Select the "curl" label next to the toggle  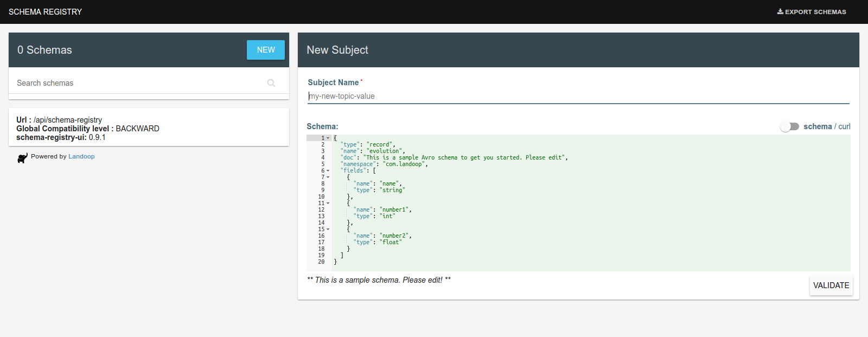click(x=844, y=126)
